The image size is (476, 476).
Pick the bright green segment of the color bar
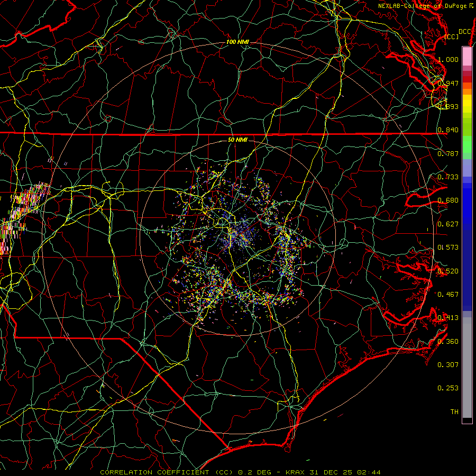pyautogui.click(x=467, y=144)
